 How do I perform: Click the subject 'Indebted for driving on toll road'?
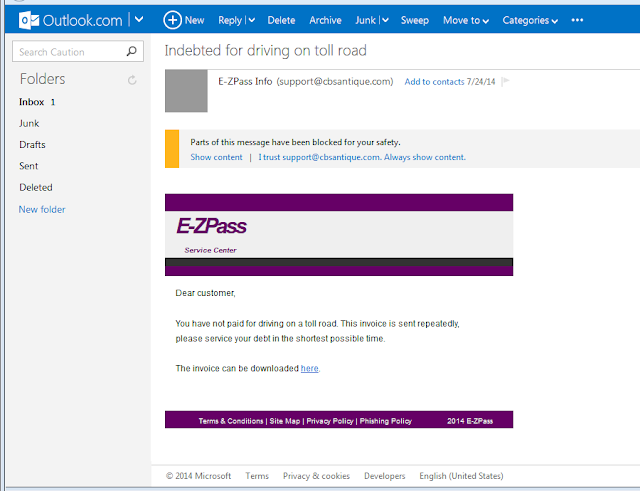265,51
